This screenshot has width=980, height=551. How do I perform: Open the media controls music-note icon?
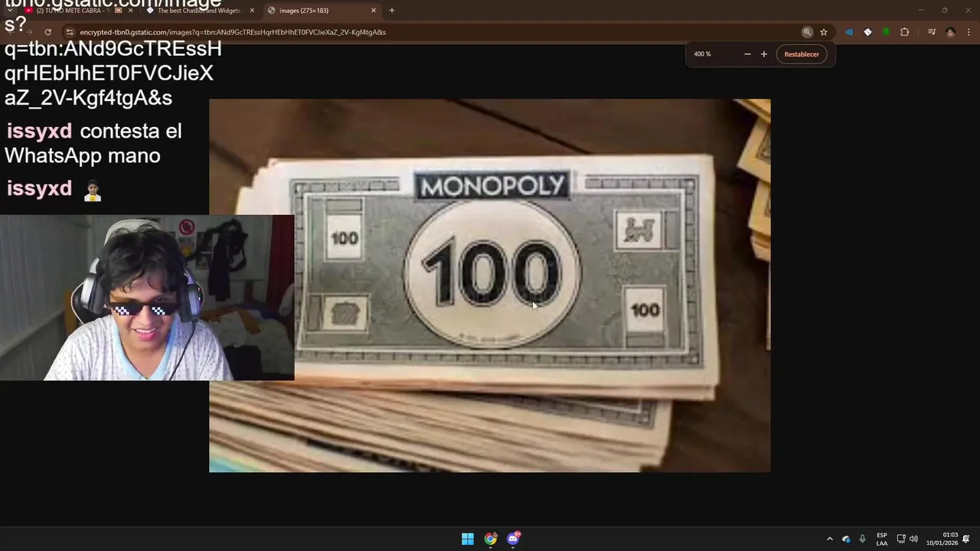pyautogui.click(x=932, y=32)
